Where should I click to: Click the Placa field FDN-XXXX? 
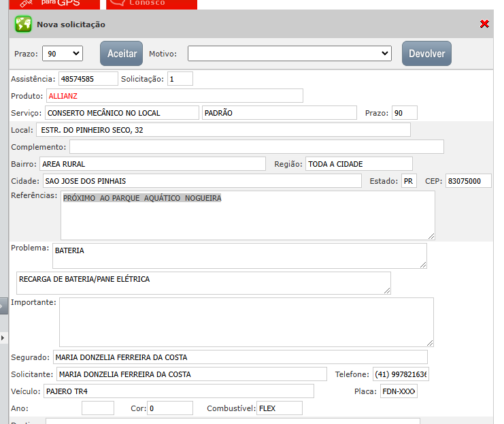399,391
